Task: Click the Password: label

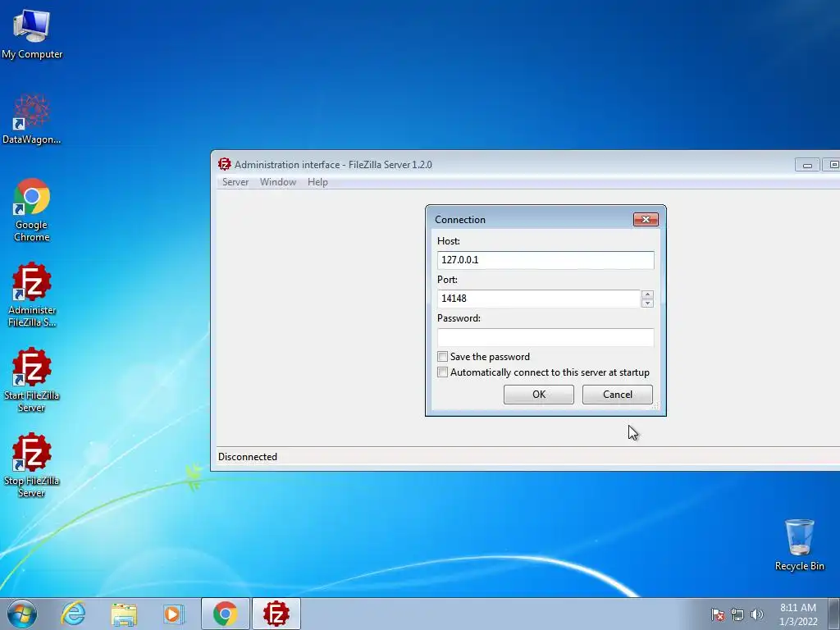Action: tap(459, 318)
